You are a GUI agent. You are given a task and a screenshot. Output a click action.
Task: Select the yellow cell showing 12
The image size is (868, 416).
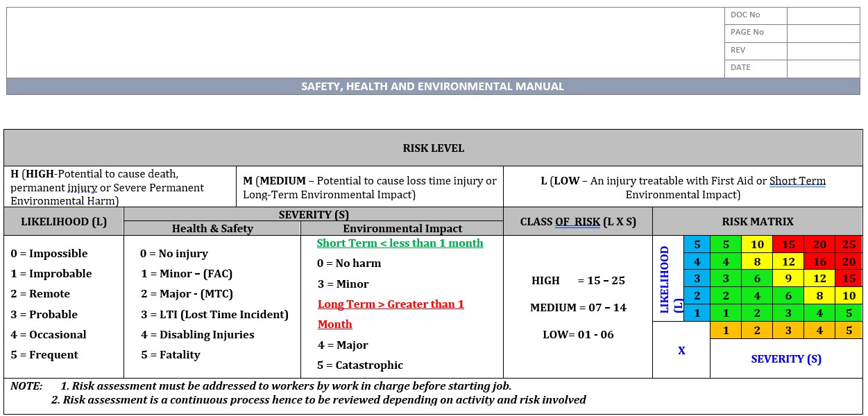788,261
